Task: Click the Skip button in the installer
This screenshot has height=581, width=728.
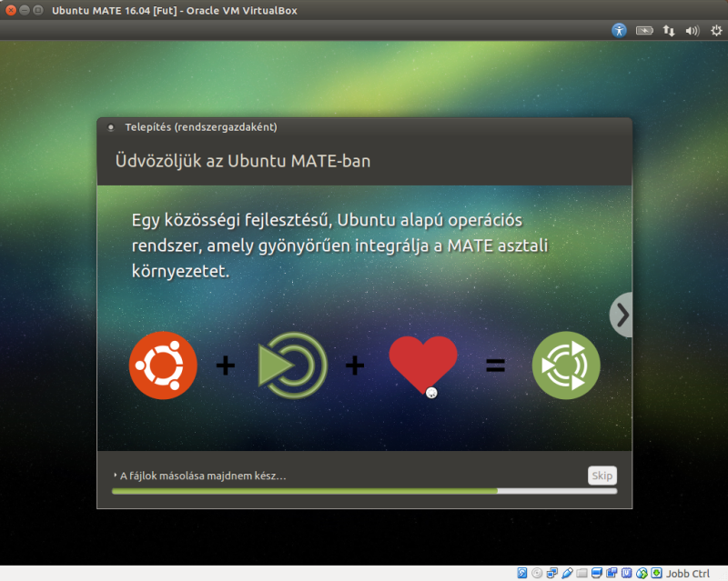Action: tap(602, 476)
